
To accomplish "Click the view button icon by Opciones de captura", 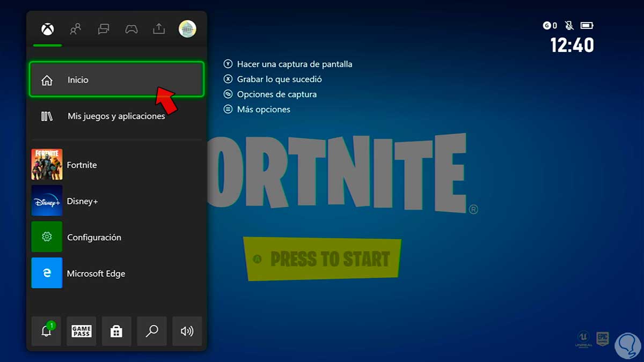I will coord(228,94).
